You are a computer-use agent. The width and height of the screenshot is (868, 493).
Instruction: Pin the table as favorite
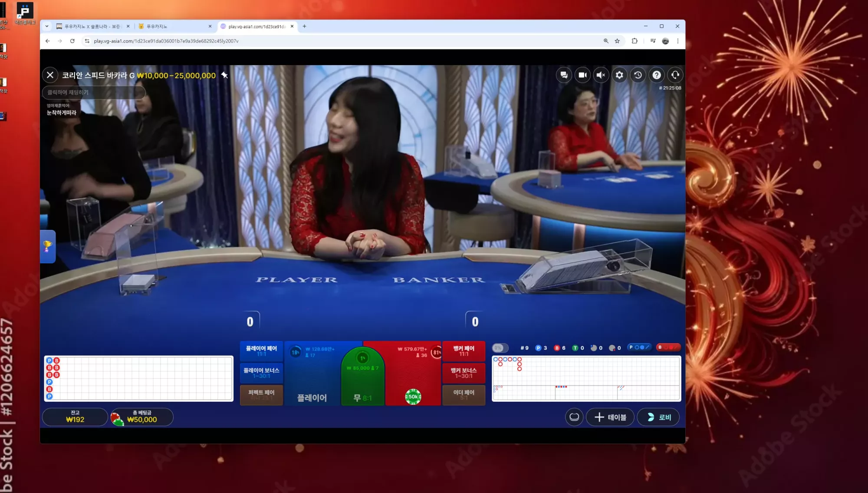point(224,75)
